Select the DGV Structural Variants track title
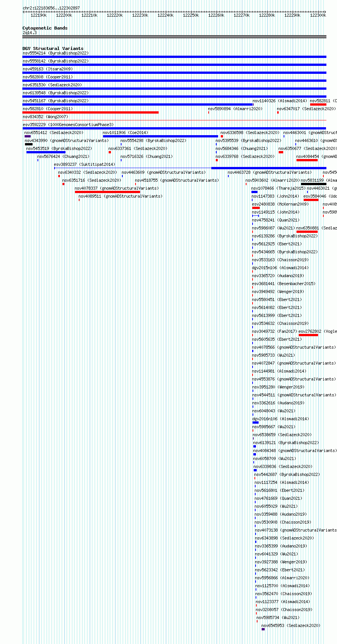Screen dimensions: 337x644 point(53,48)
